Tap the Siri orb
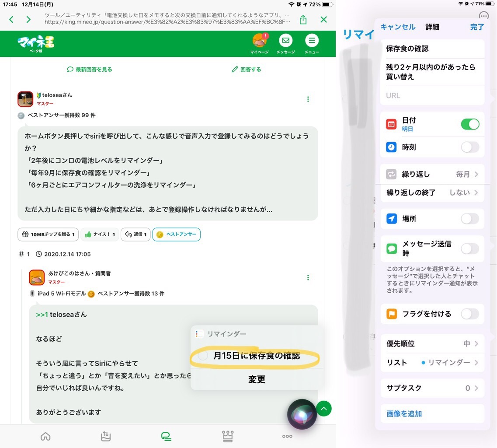This screenshot has width=497, height=448. point(302,414)
